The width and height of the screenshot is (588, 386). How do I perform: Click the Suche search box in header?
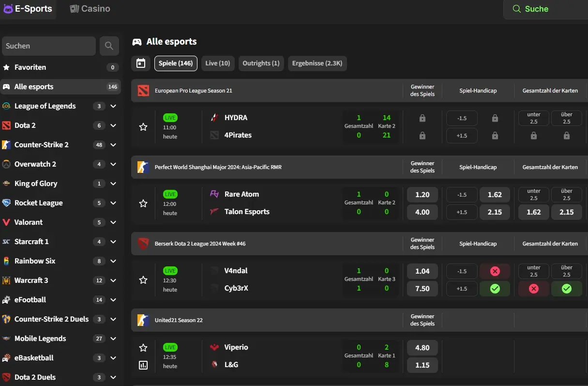546,9
